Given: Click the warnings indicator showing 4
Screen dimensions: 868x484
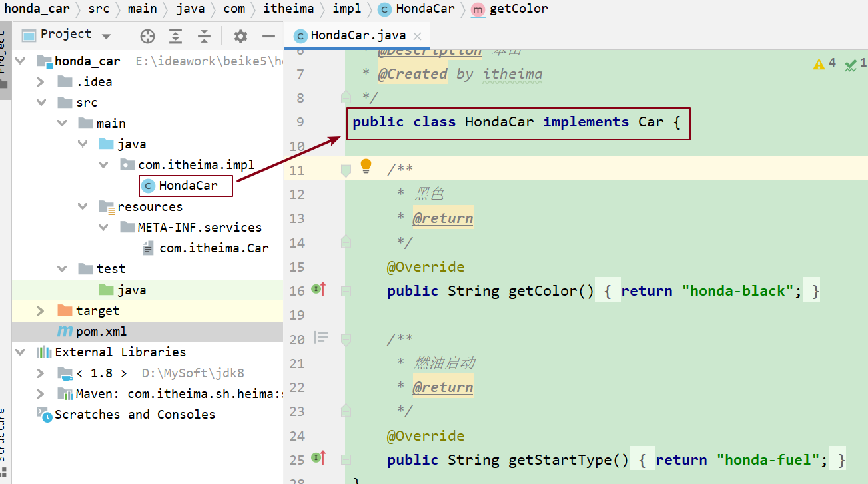Looking at the screenshot, I should (825, 63).
